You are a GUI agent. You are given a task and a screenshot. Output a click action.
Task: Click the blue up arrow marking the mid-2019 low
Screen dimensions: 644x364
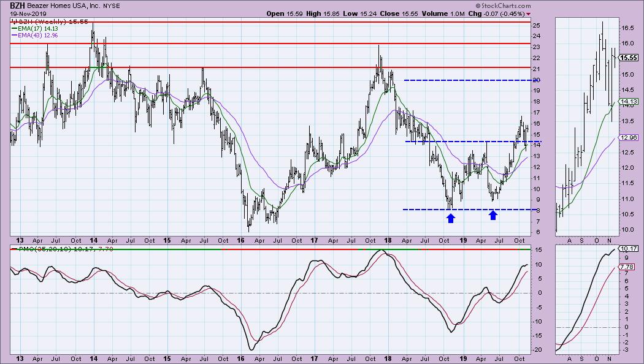click(493, 214)
